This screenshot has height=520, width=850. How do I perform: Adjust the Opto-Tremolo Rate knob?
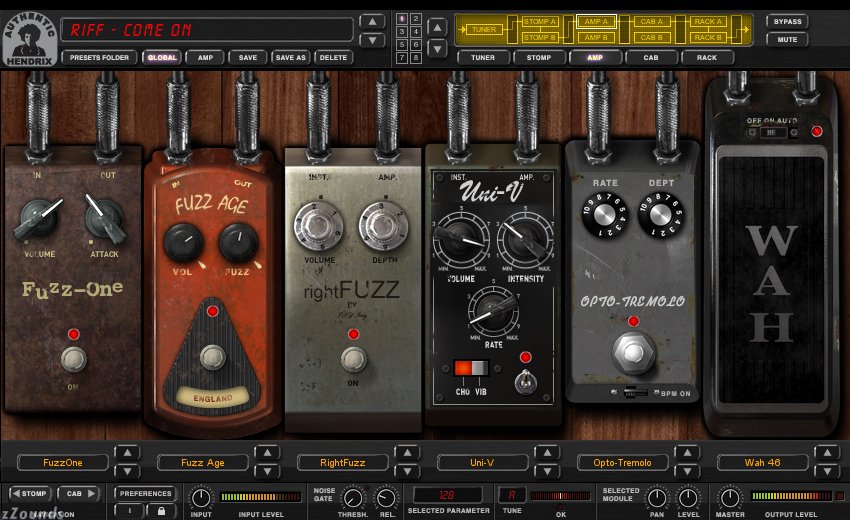click(x=604, y=215)
